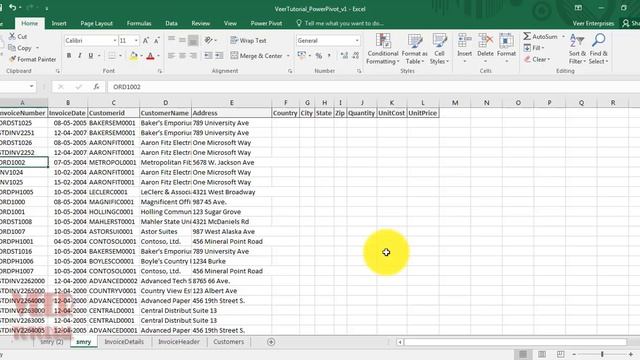Screen dimensions: 640x360
Task: Click Decrease Decimal icon
Action: 356,56
